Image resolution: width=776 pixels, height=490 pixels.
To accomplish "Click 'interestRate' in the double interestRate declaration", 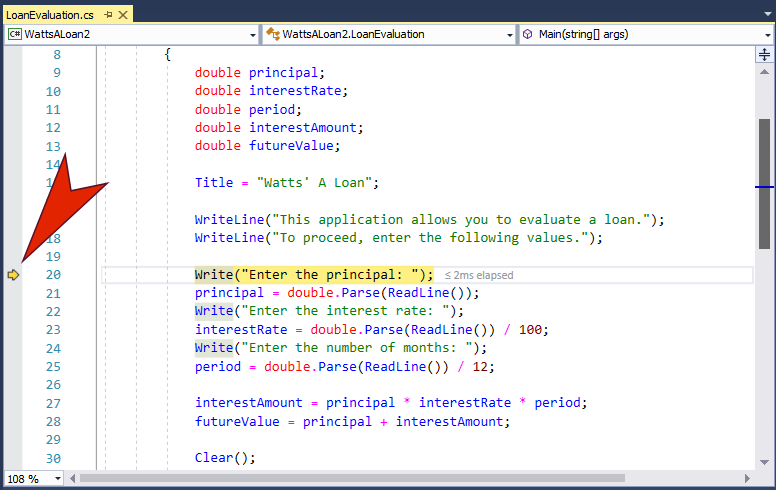I will (x=295, y=91).
